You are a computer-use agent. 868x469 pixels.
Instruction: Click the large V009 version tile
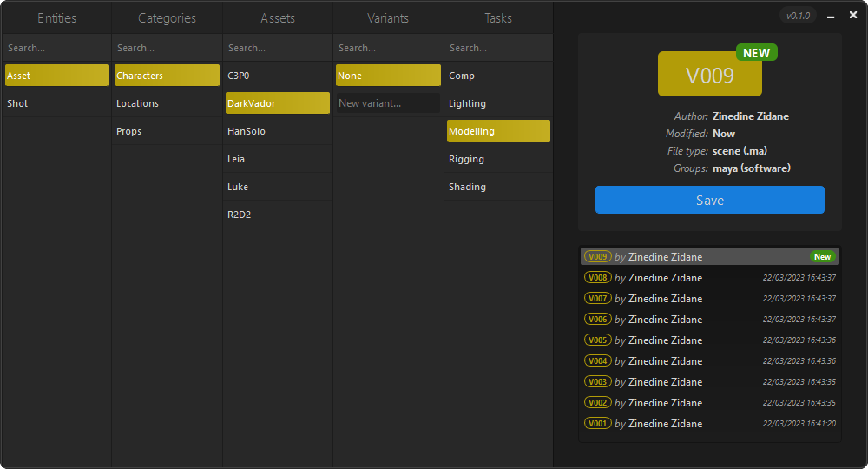point(709,76)
